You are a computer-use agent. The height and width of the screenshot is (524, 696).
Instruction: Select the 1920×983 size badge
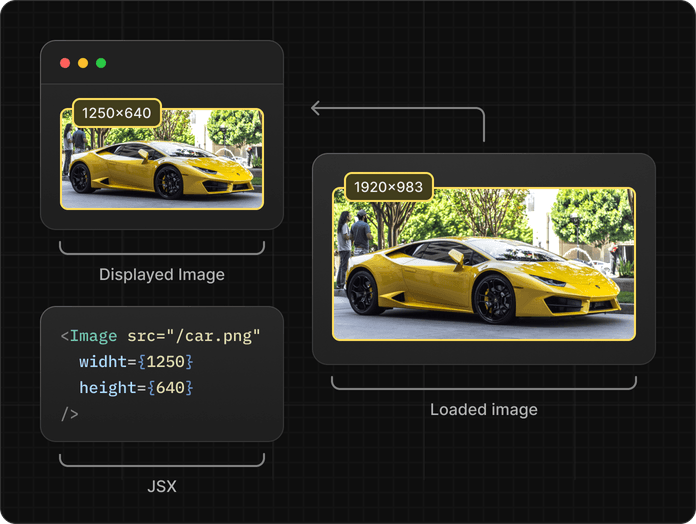(389, 187)
